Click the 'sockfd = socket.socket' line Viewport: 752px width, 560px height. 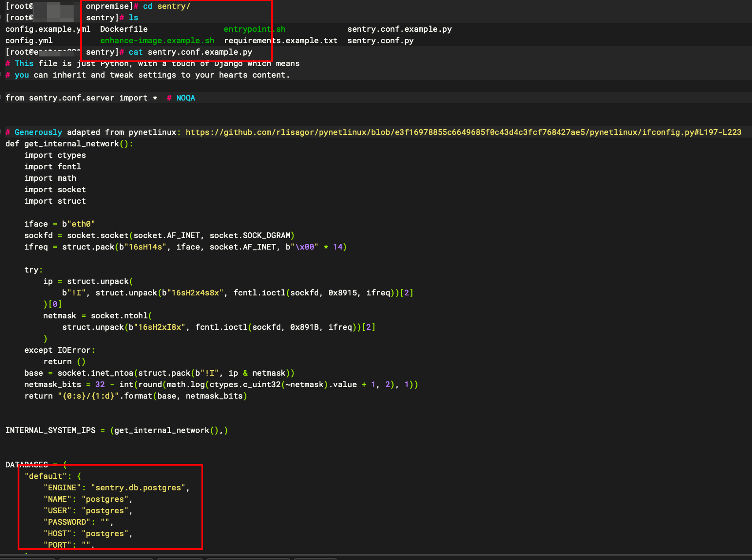click(x=159, y=235)
